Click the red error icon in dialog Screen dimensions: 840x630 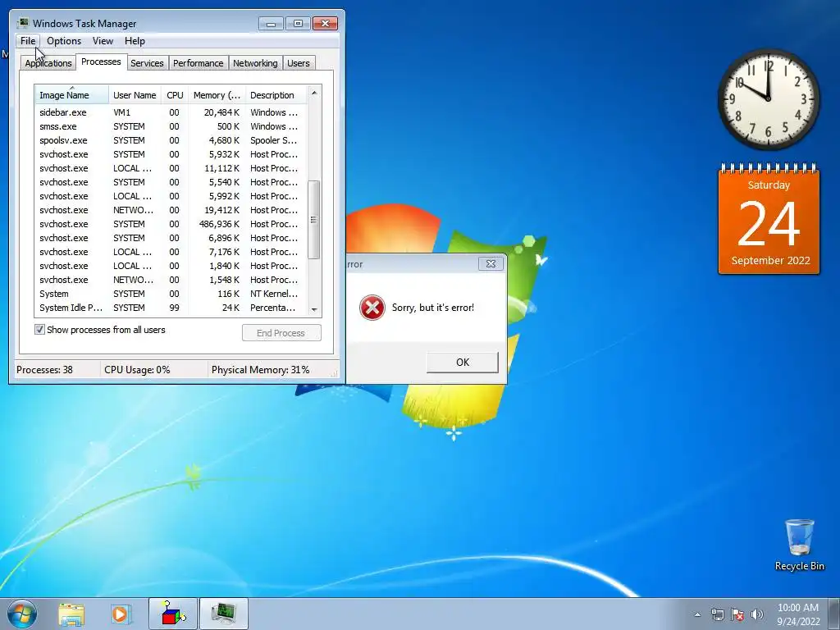click(372, 308)
